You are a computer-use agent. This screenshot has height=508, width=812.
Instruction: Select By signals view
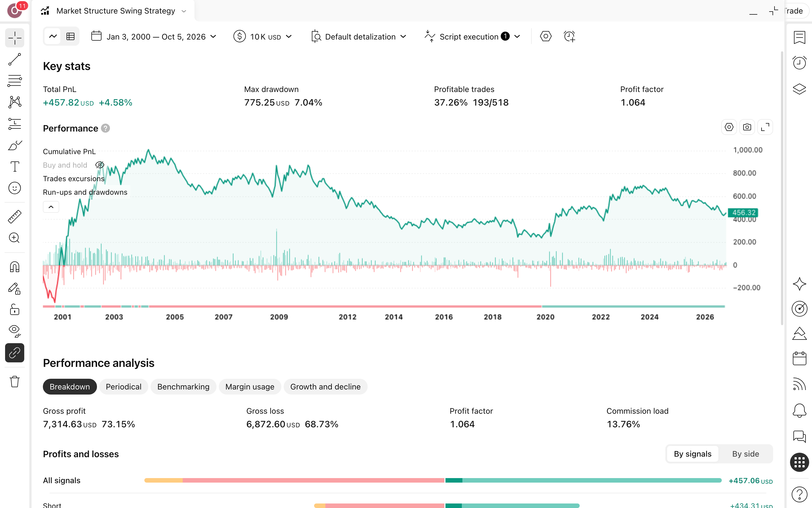(692, 454)
